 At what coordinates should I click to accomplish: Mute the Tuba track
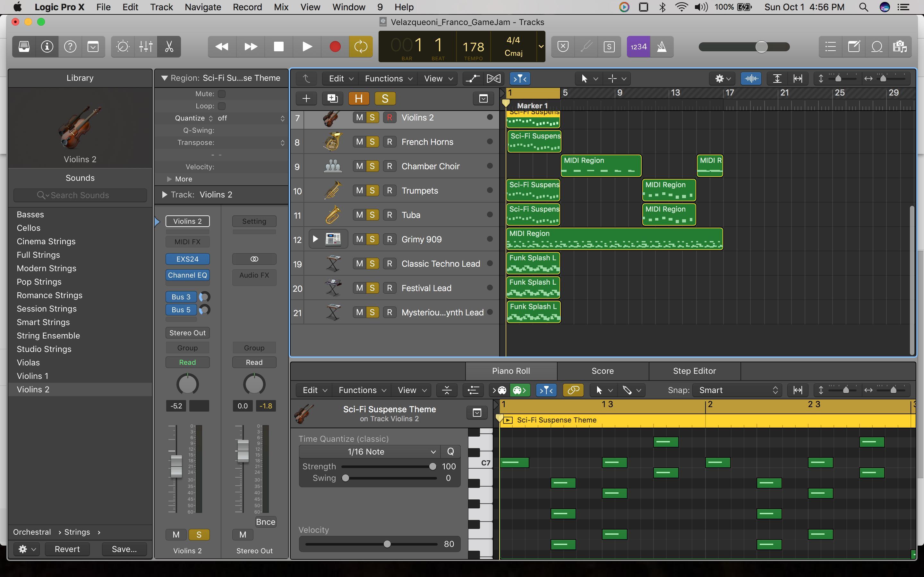[359, 215]
